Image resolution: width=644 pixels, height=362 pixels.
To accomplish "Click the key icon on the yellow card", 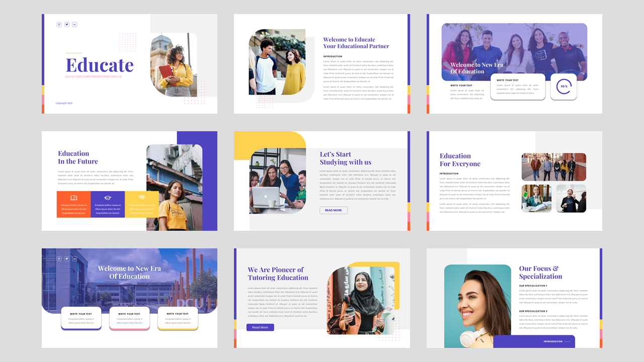I will (141, 197).
